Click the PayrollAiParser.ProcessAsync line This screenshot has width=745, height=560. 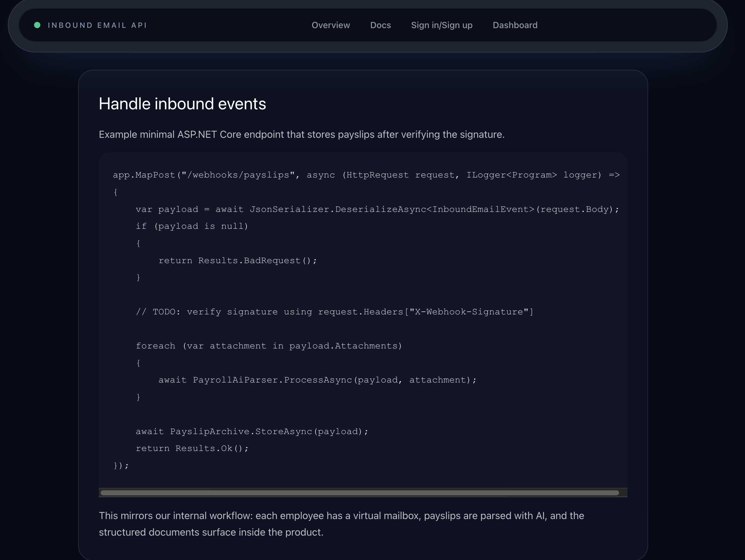click(x=317, y=380)
